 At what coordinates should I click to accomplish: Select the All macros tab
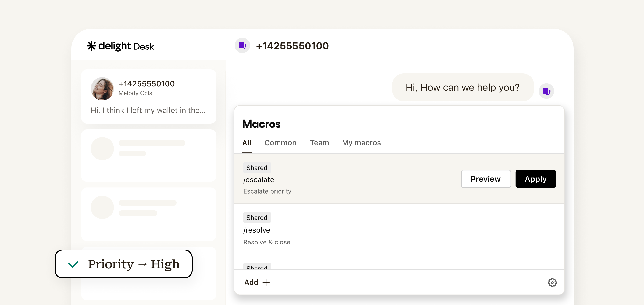(246, 143)
